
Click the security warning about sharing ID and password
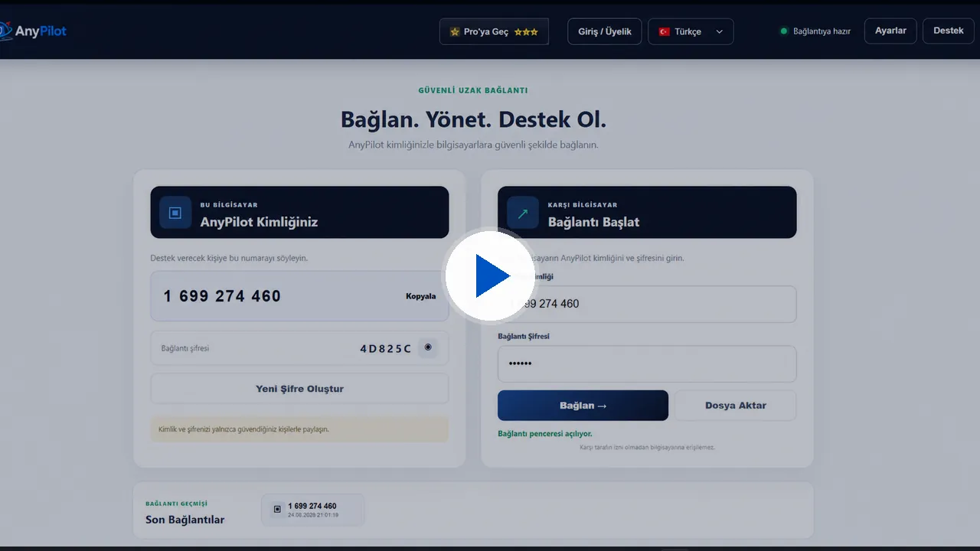299,429
